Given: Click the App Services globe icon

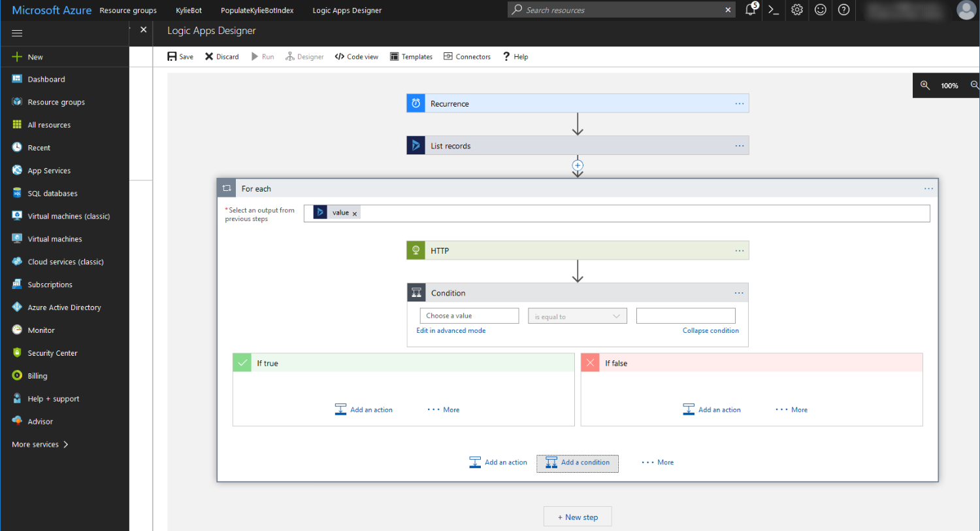Looking at the screenshot, I should click(17, 171).
